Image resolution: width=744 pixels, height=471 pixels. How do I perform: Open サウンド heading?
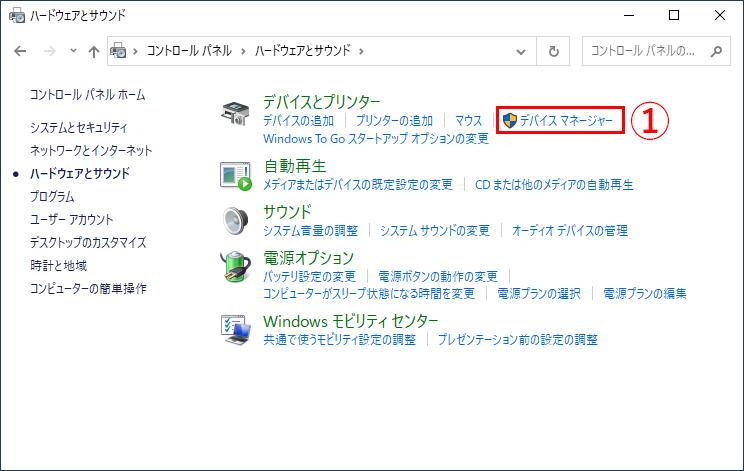click(287, 212)
